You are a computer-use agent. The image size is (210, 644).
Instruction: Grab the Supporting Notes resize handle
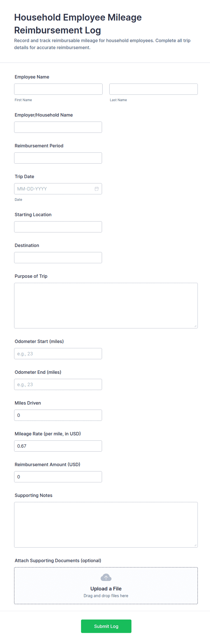click(195, 545)
